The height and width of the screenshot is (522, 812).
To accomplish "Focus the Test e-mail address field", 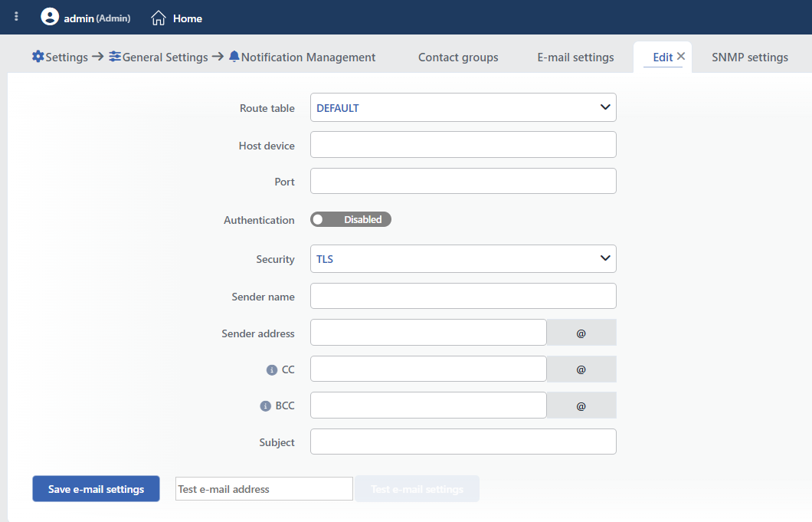I will [x=264, y=489].
